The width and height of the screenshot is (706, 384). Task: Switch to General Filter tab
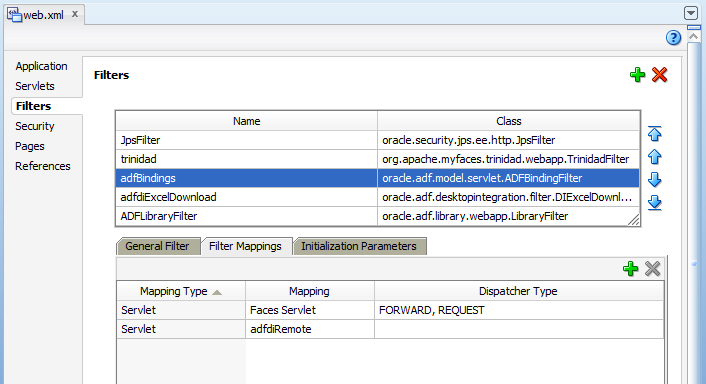click(x=157, y=246)
